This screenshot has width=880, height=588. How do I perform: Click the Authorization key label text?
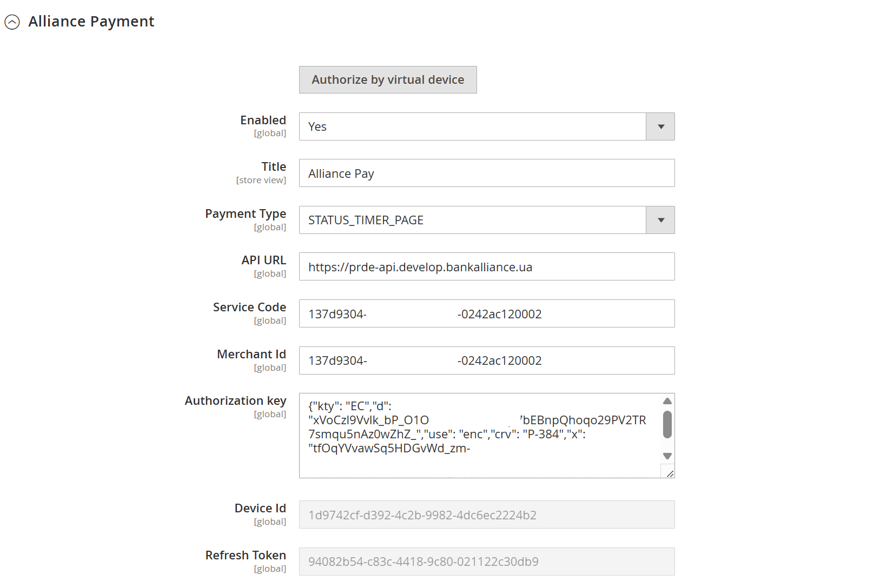tap(235, 400)
